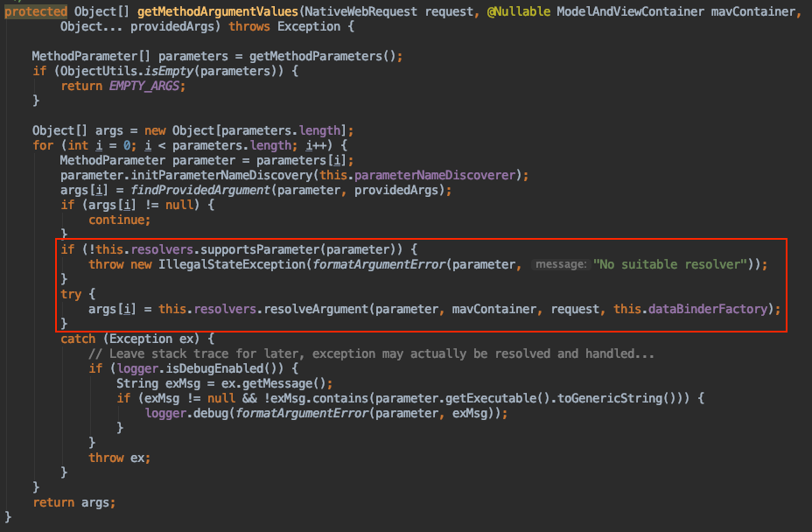Click parameterNameDiscoverer field reference

coord(435,175)
